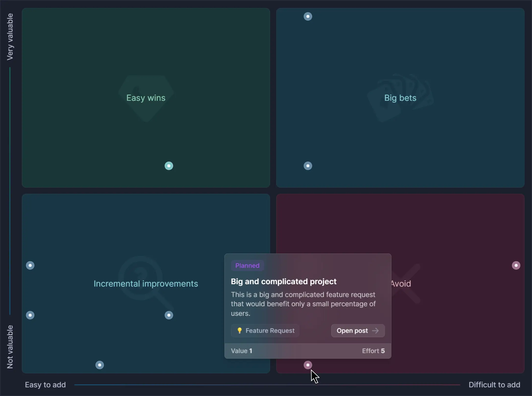Click the teal dot in Easy wins quadrant

click(x=169, y=166)
